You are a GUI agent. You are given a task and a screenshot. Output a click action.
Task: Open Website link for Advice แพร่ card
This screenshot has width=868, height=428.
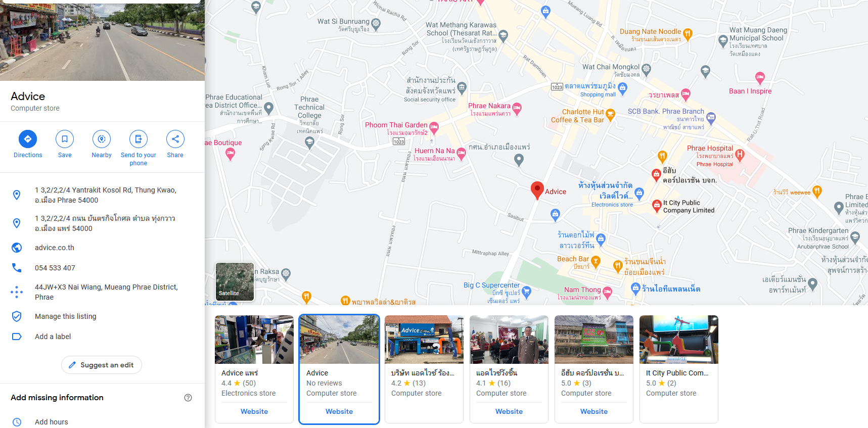254,411
